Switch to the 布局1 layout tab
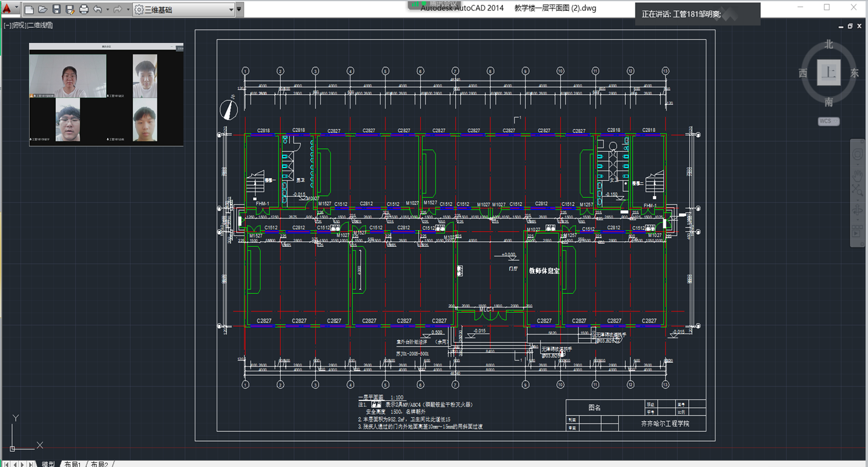The image size is (868, 467). [72, 463]
